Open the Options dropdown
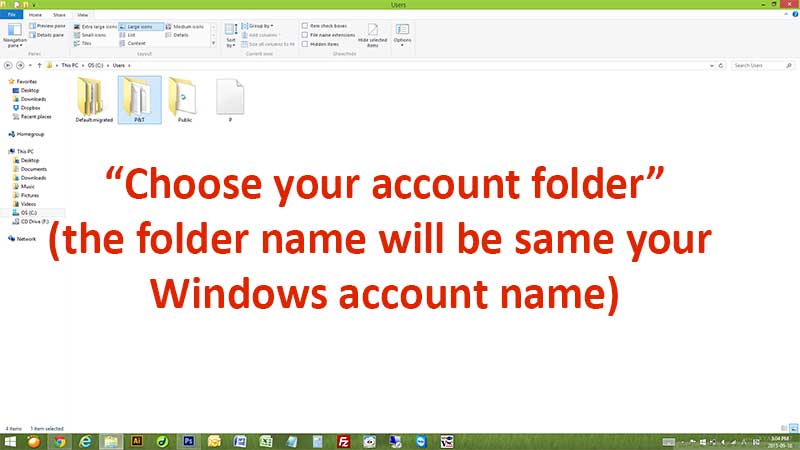800x450 pixels. [x=402, y=36]
